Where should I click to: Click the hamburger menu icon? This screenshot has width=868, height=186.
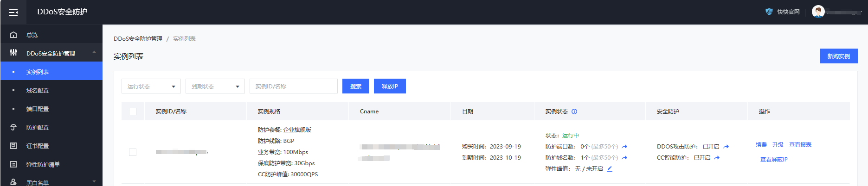13,12
